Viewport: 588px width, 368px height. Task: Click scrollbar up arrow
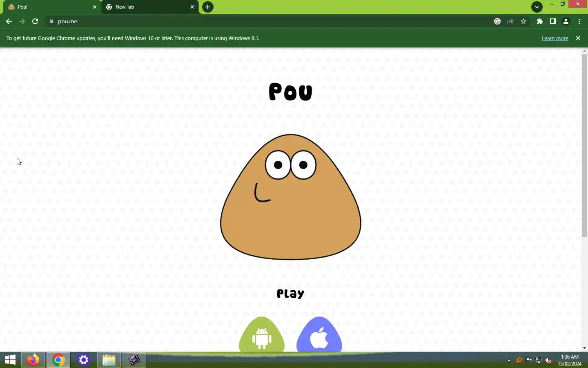(x=584, y=51)
